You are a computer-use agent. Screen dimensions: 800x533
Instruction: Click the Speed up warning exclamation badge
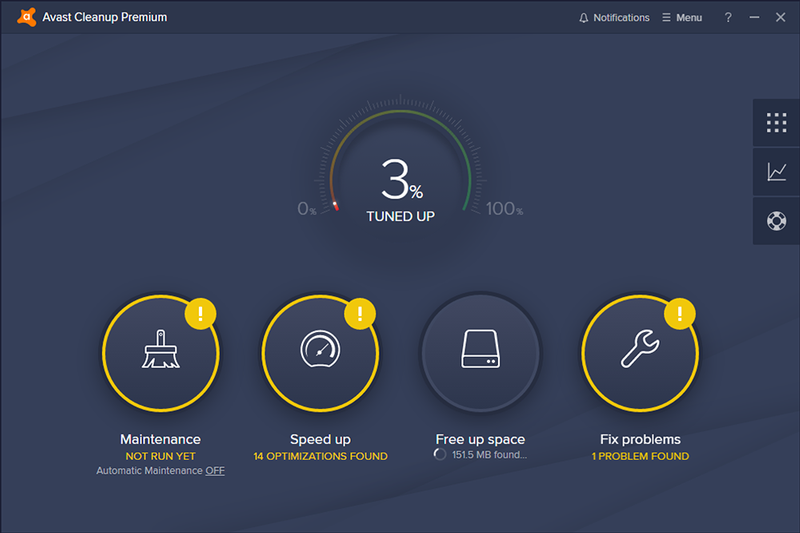pyautogui.click(x=360, y=314)
